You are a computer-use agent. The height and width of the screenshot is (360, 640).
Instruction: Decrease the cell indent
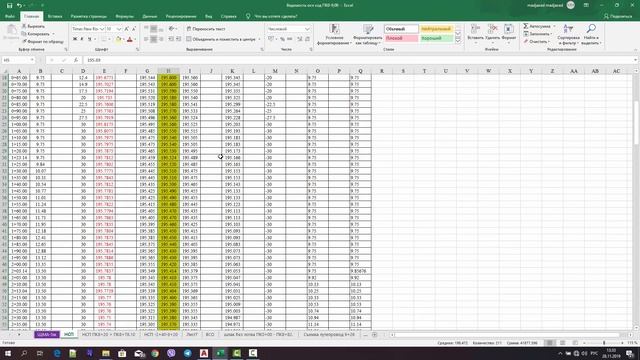click(172, 39)
